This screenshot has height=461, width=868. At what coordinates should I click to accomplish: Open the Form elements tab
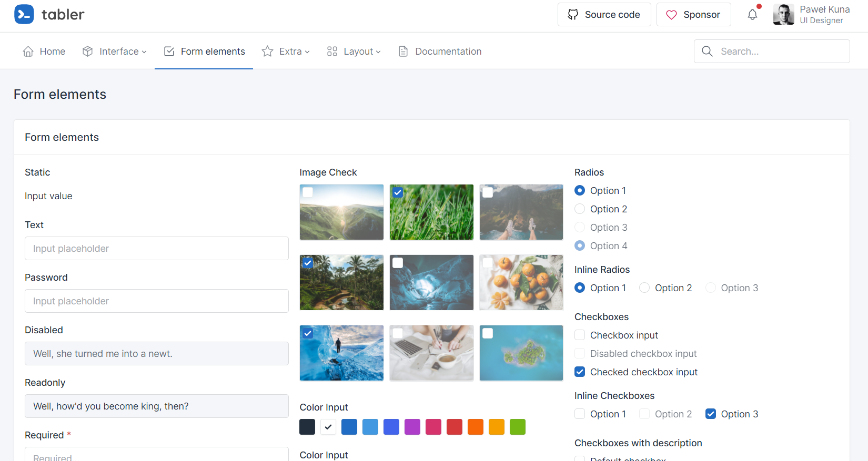coord(204,52)
